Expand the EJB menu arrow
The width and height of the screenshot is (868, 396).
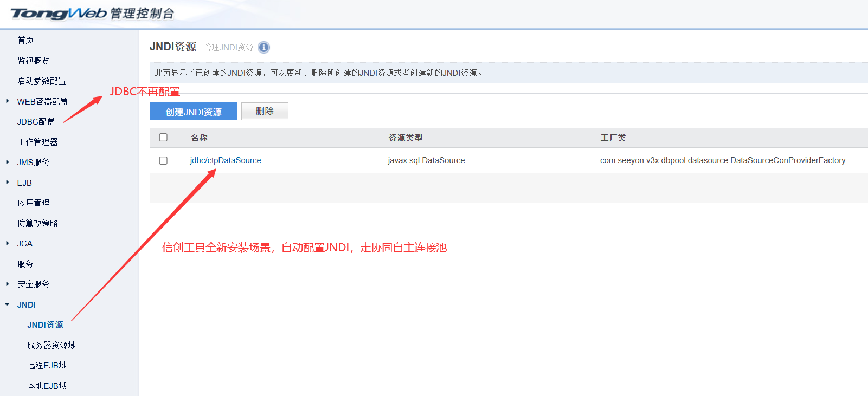pyautogui.click(x=7, y=183)
